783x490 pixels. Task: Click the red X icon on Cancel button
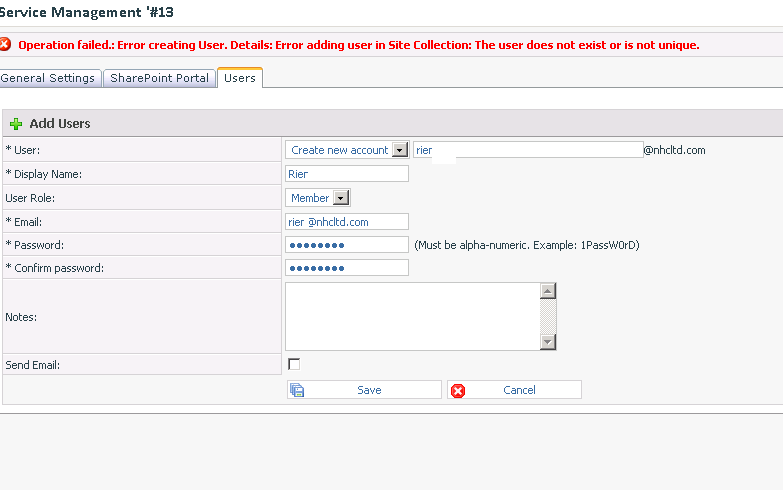pos(459,390)
